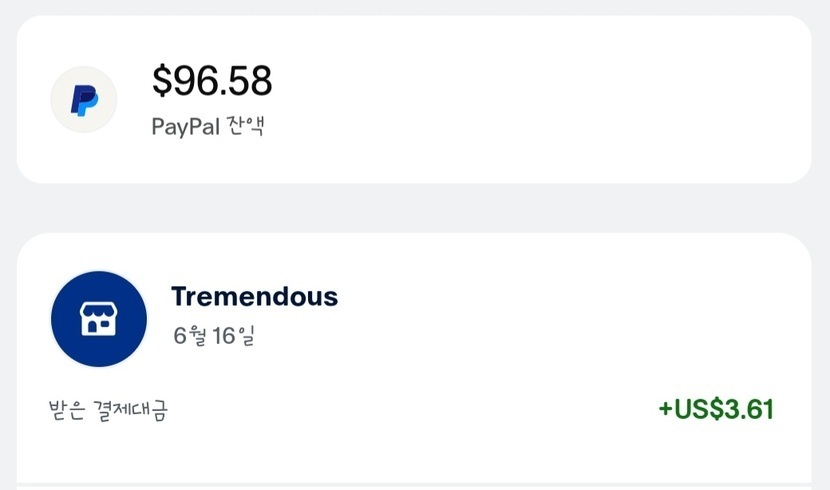
Task: Select the 받은 결제대금 label
Action: 107,409
